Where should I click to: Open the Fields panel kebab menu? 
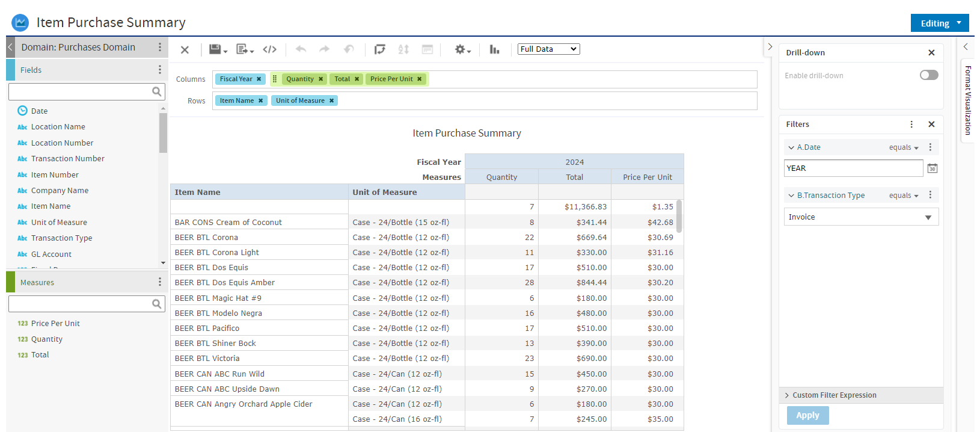click(159, 70)
